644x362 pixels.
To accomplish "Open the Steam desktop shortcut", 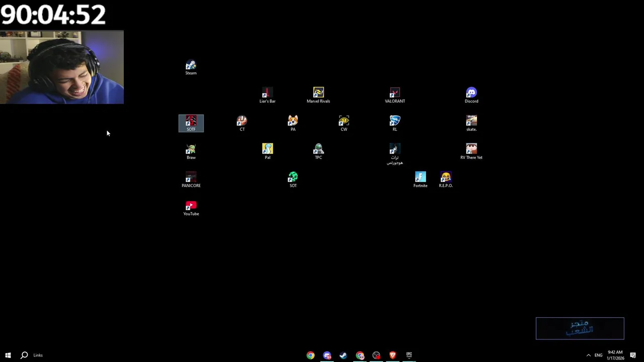I will pyautogui.click(x=191, y=67).
